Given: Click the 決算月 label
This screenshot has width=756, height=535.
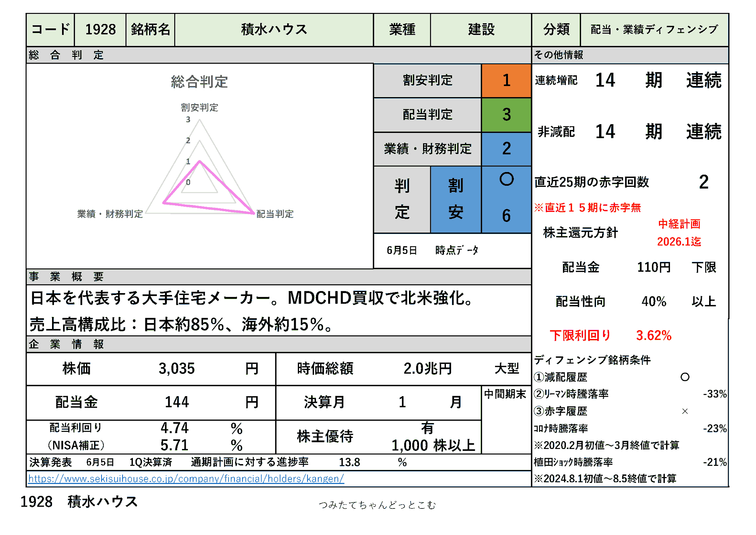Looking at the screenshot, I should click(x=324, y=402).
